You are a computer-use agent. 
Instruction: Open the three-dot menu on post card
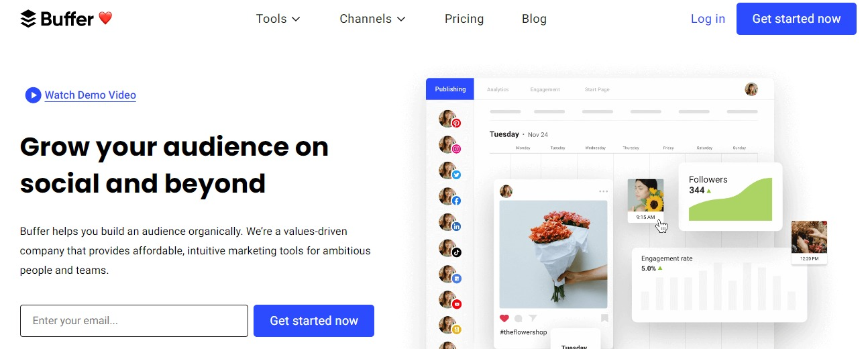coord(603,191)
